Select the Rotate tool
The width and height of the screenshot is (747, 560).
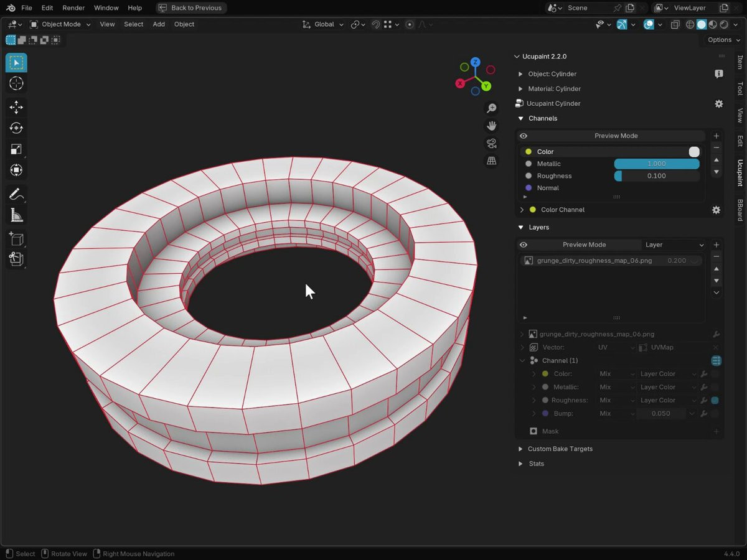[x=16, y=128]
